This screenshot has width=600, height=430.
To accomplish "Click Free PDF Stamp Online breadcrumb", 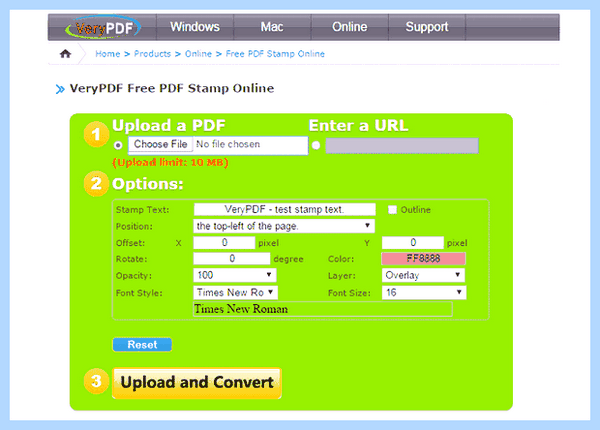I will (275, 54).
